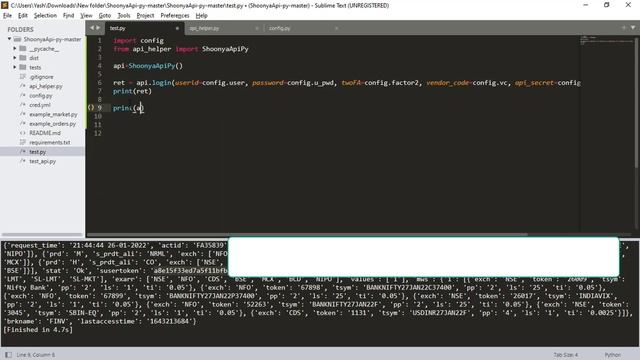Image resolution: width=640 pixels, height=360 pixels.
Task: Open the Goto menu
Action: [x=104, y=16]
